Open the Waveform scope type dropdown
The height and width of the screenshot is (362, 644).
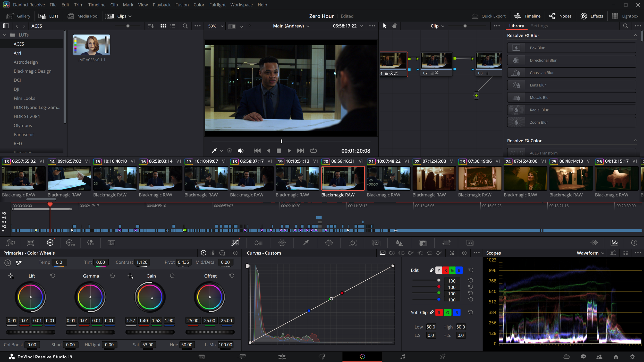tap(590, 253)
